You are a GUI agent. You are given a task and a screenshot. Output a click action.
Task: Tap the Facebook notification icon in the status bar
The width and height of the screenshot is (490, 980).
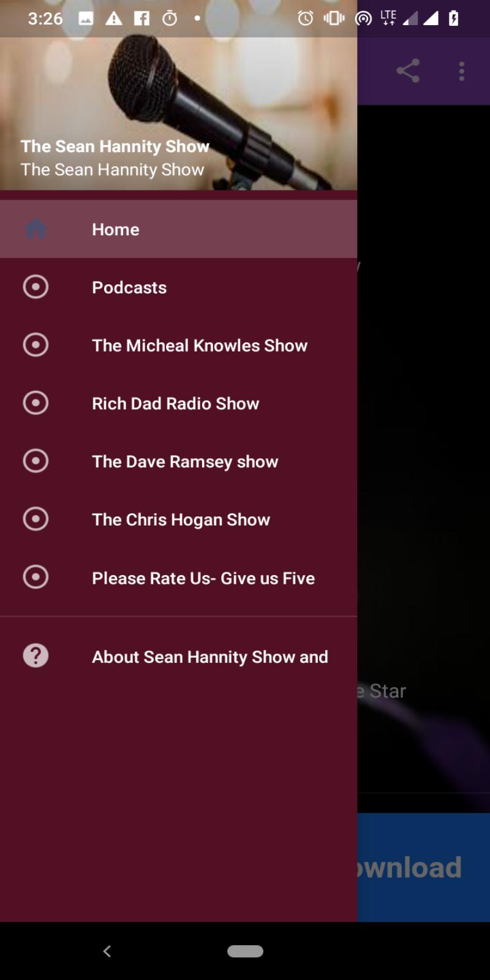[x=142, y=18]
